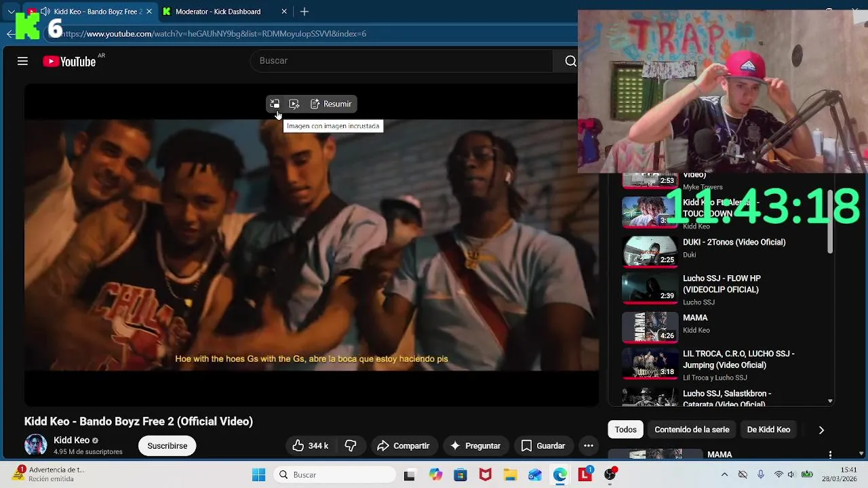
Task: Click the browser address bar URL
Action: tap(214, 33)
